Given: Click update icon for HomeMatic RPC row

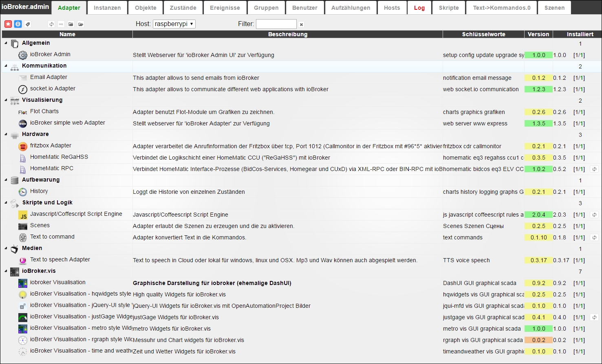Looking at the screenshot, I should pos(594,169).
